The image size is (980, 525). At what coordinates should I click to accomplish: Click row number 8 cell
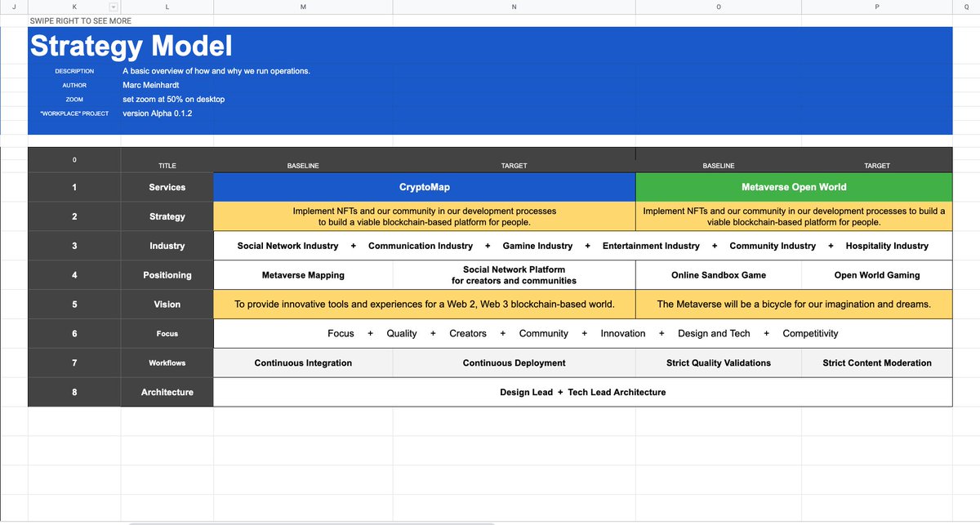click(74, 392)
